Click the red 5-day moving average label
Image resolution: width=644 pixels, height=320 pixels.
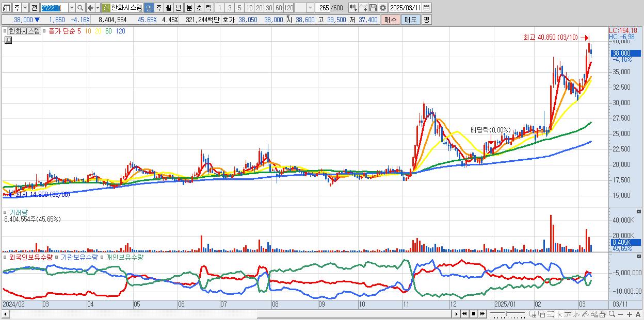tap(79, 31)
